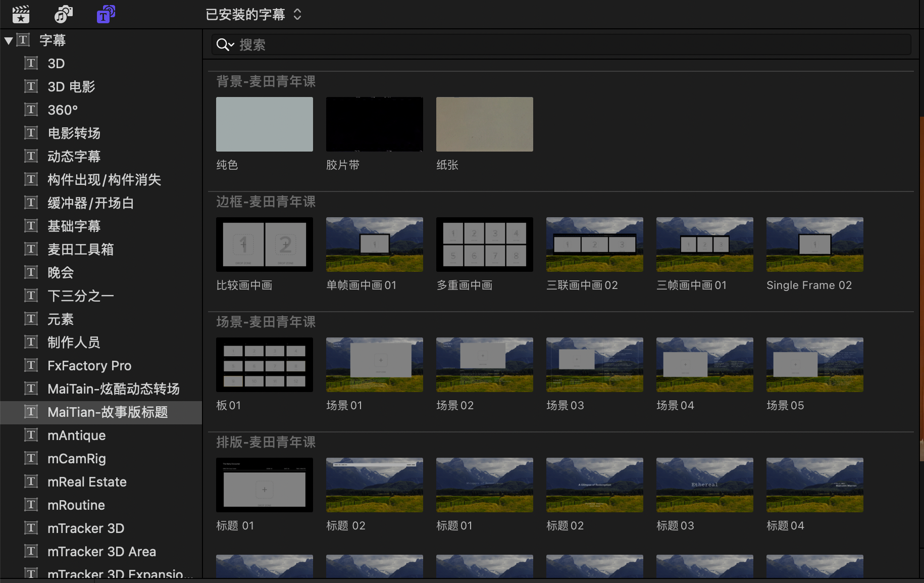The image size is (924, 583).
Task: Select the MaiTain-炫酷动态转场 category
Action: click(101, 389)
